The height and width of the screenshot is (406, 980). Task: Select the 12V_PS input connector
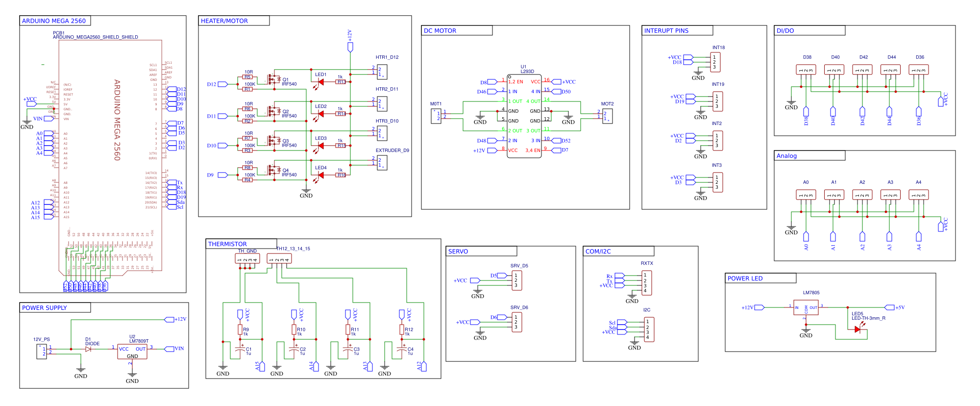coord(42,352)
